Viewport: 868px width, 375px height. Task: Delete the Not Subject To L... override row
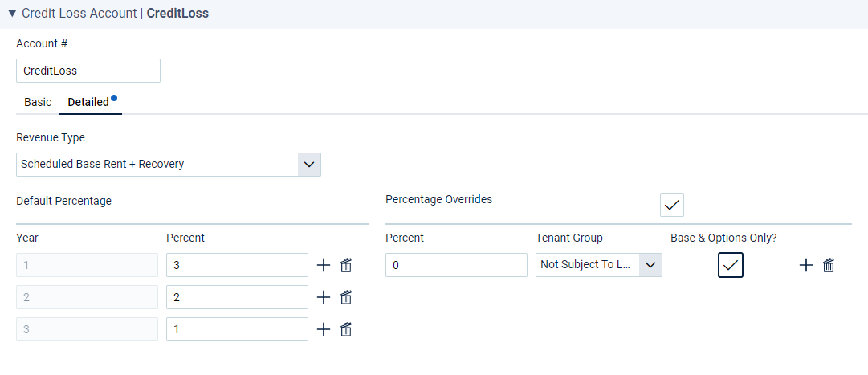tap(829, 265)
